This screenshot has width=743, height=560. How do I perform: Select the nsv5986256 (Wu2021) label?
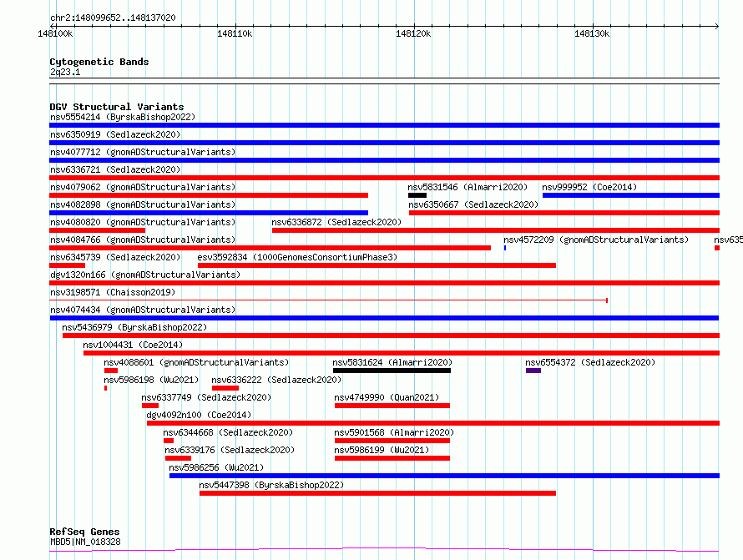click(216, 467)
